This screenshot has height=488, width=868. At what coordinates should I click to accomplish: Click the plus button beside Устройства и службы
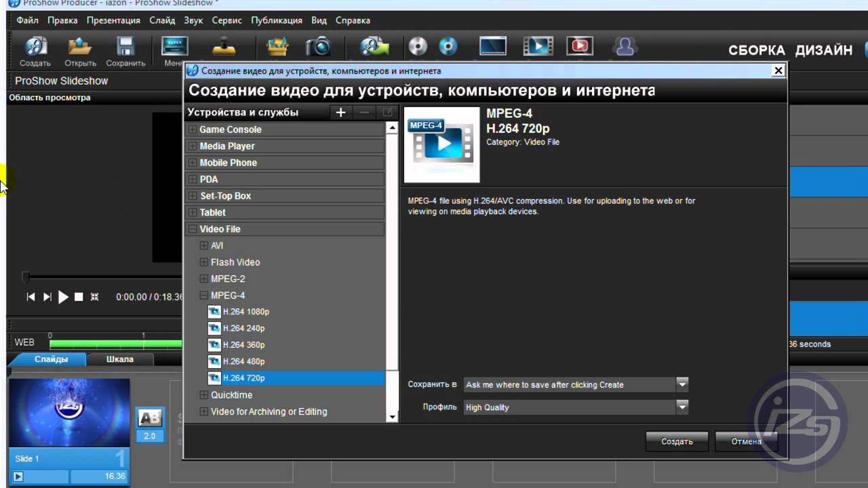pos(340,113)
